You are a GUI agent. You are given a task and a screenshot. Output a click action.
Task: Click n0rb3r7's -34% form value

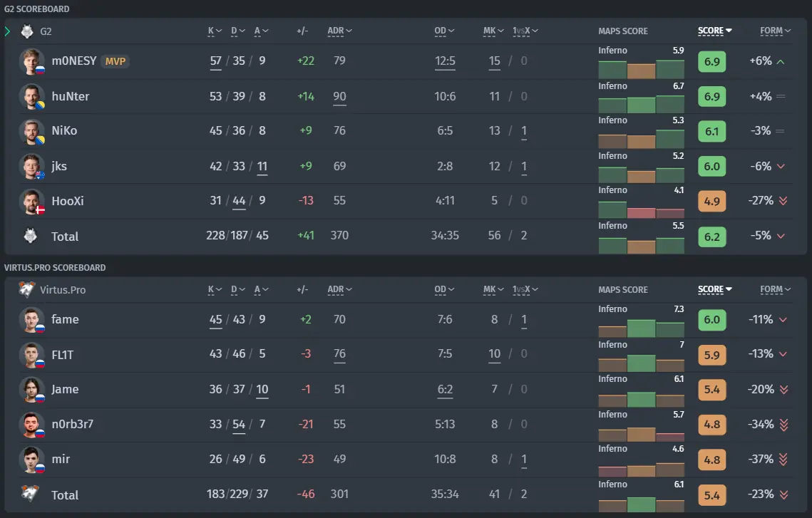[761, 425]
